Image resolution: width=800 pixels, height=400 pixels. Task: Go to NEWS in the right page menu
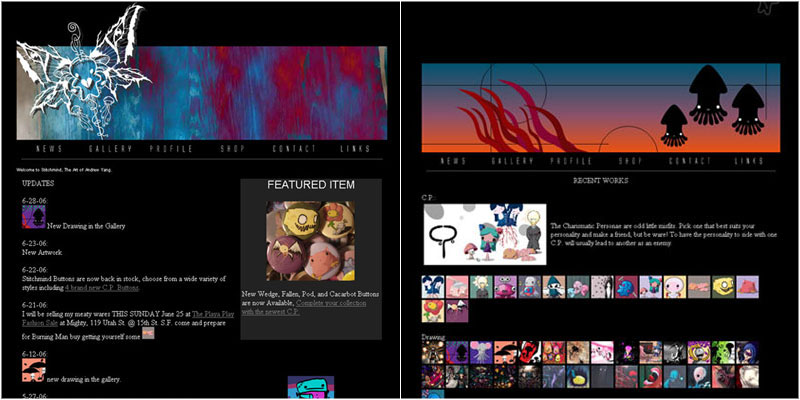pyautogui.click(x=453, y=161)
